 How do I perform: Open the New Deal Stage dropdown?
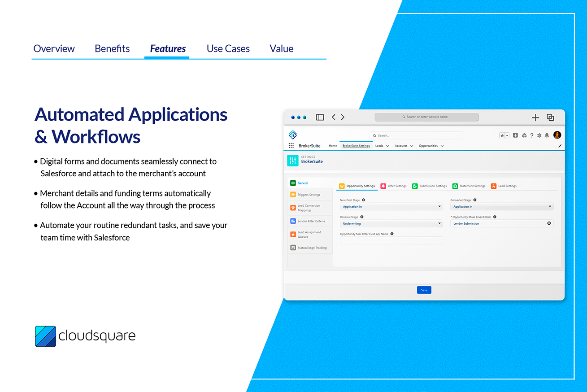[439, 206]
